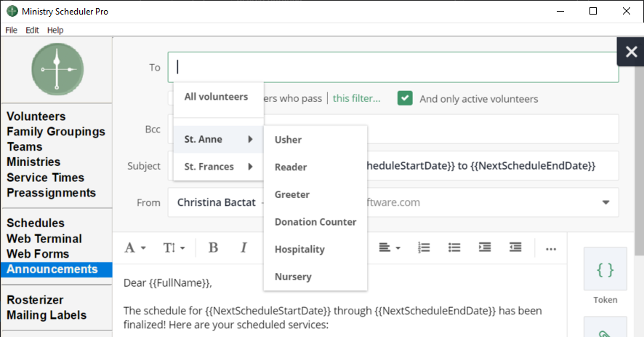Toggle 'And only active volunteers' checkbox
Image resolution: width=644 pixels, height=337 pixels.
click(x=405, y=98)
